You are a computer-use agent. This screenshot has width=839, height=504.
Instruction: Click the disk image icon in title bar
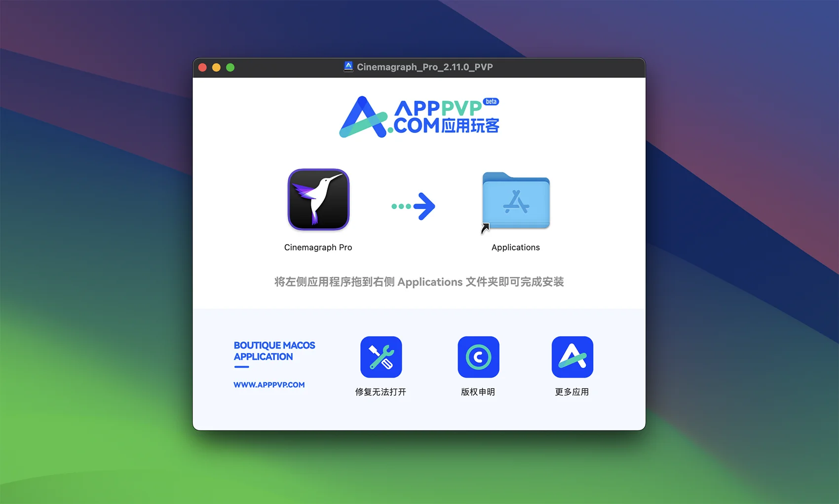(x=348, y=67)
